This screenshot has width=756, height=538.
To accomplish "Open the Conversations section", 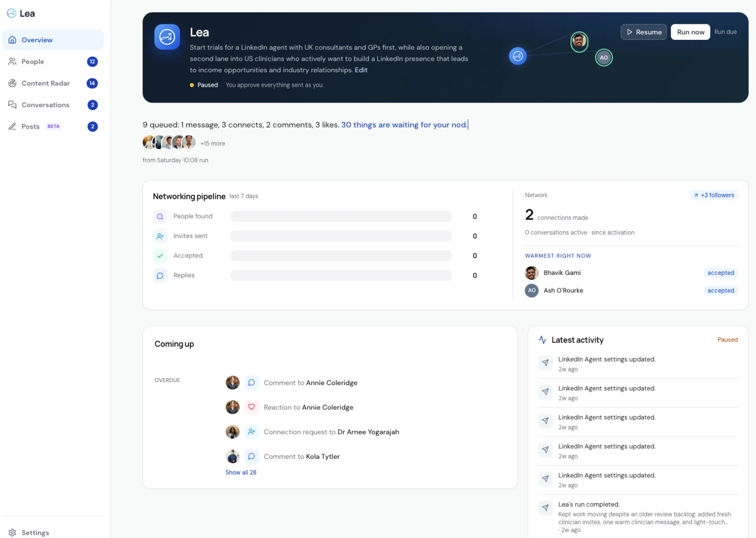I will tap(53, 105).
